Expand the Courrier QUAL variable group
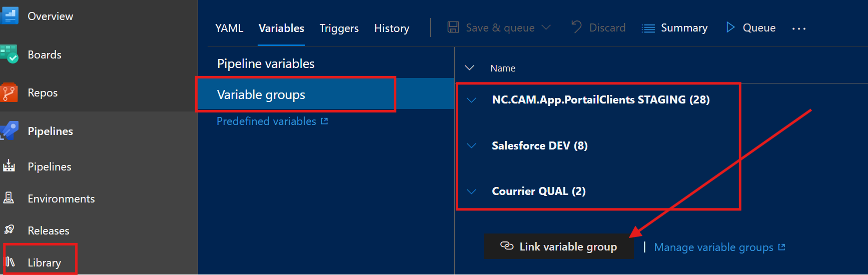Image resolution: width=868 pixels, height=275 pixels. tap(471, 191)
